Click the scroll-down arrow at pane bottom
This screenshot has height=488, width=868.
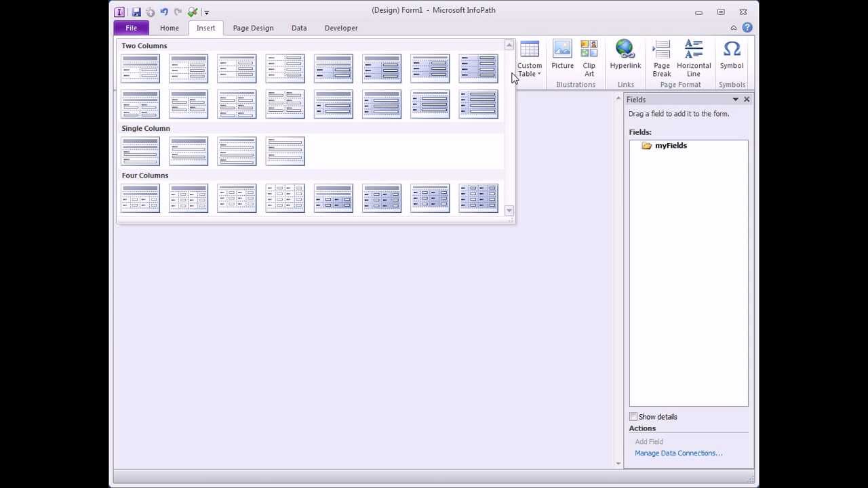[x=618, y=464]
